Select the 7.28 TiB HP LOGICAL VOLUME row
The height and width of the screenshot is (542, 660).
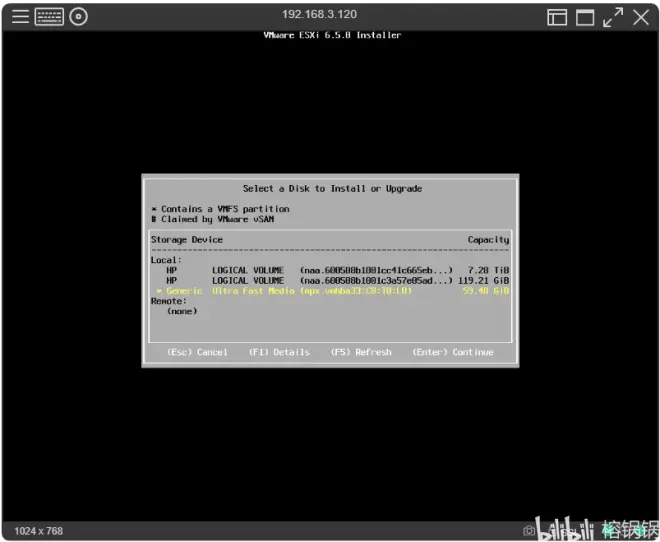coord(330,270)
